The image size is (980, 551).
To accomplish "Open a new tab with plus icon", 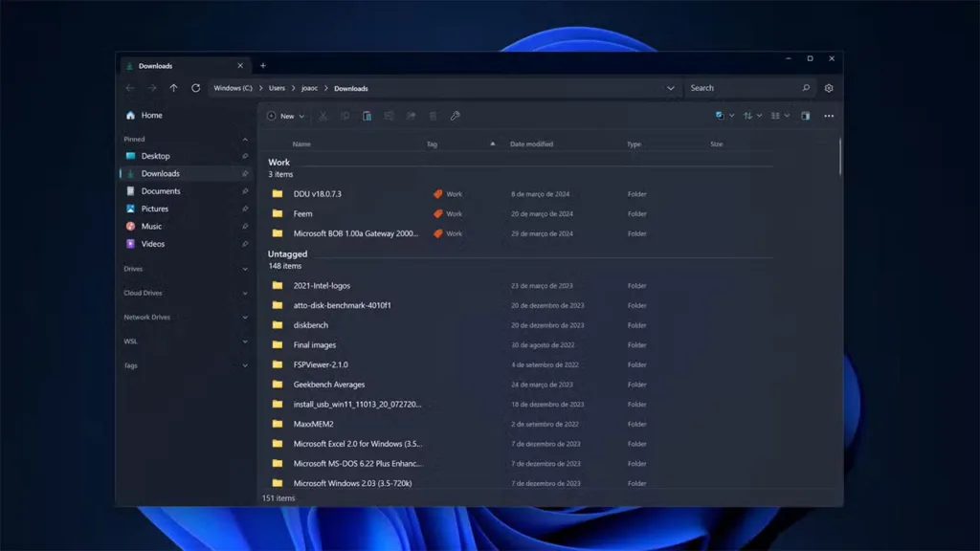I will coord(263,66).
